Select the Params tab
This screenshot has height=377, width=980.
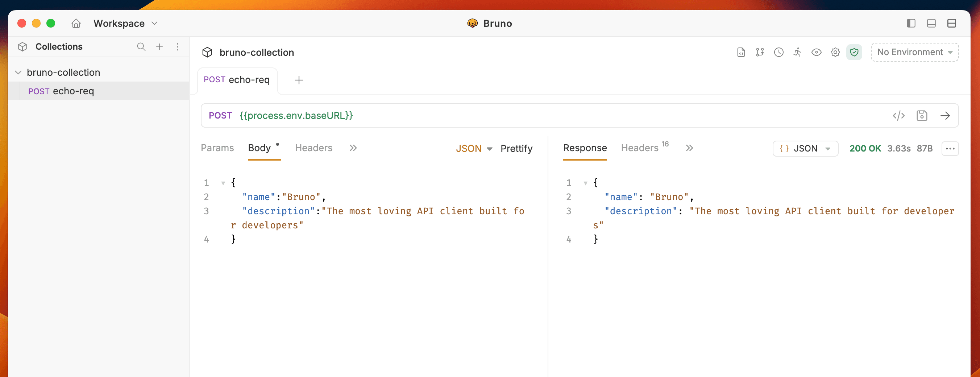coord(217,148)
